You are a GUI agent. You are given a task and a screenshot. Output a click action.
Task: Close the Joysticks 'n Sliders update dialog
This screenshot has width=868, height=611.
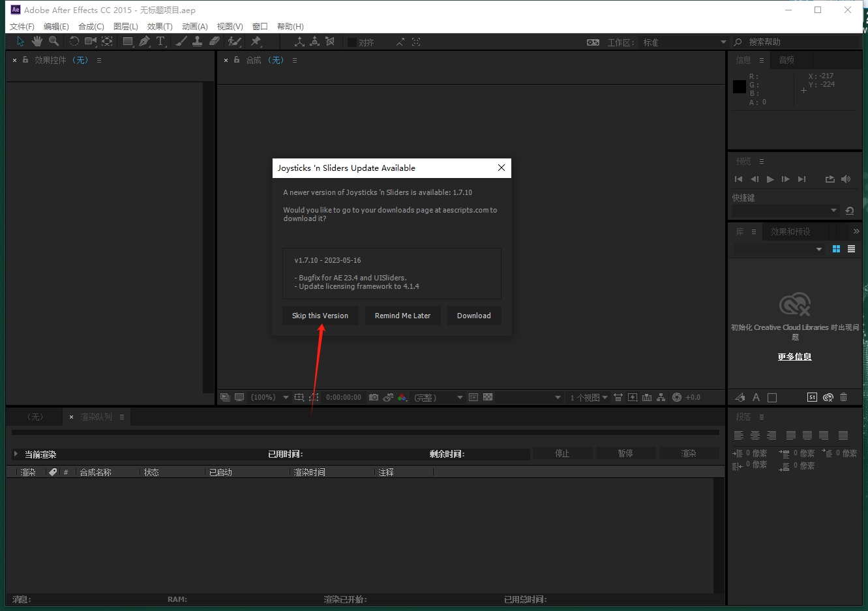click(501, 168)
